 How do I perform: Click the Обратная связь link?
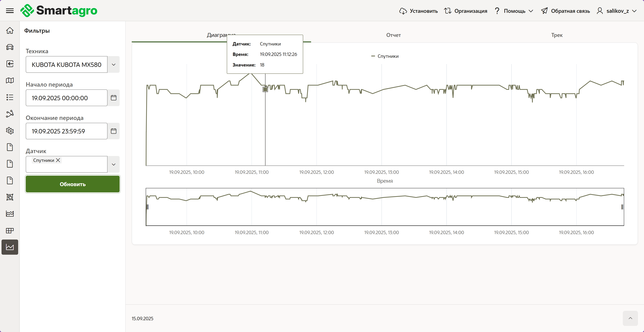pos(565,11)
